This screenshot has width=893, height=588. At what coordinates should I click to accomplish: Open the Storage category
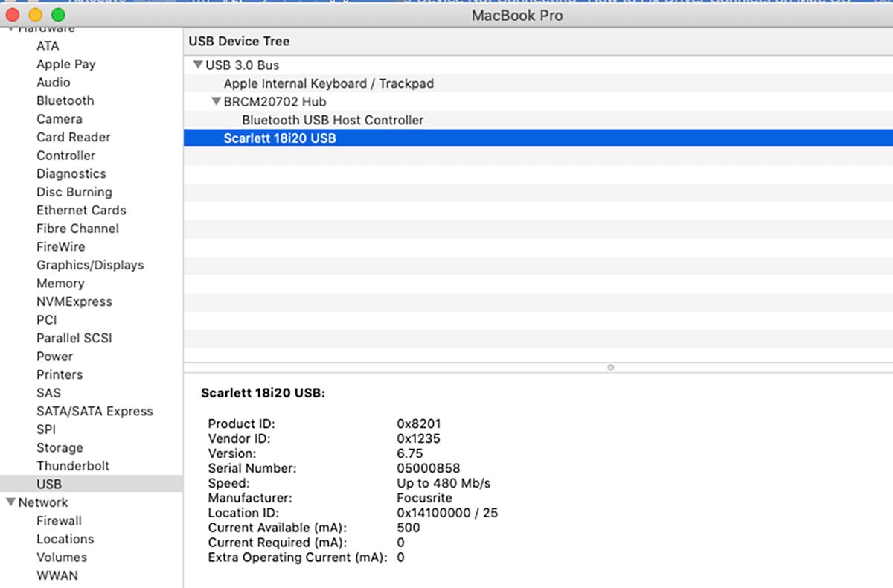(x=60, y=447)
